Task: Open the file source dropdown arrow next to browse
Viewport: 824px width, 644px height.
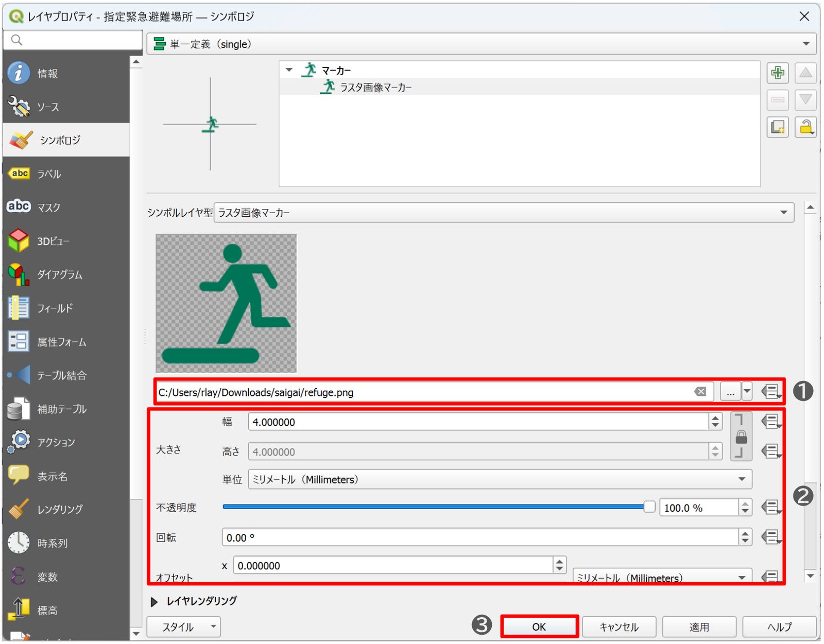Action: click(x=747, y=392)
